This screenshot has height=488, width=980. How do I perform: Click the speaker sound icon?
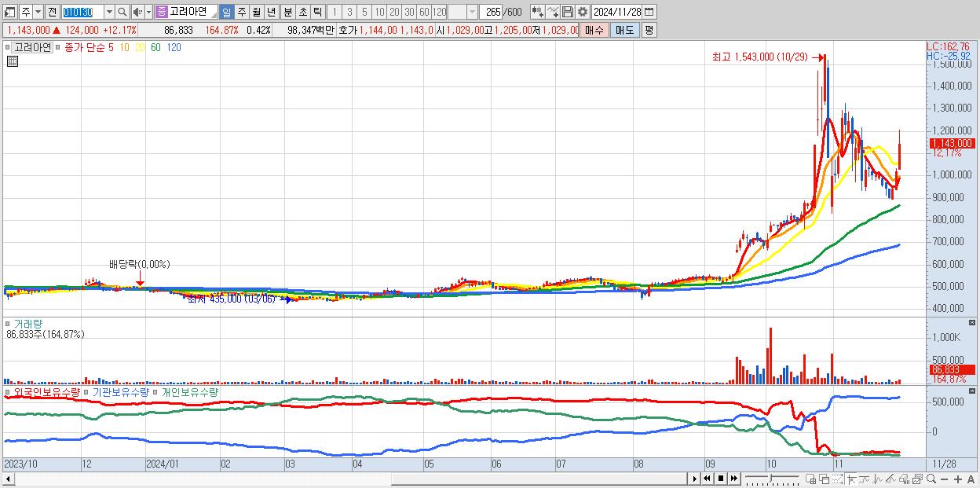pyautogui.click(x=137, y=13)
